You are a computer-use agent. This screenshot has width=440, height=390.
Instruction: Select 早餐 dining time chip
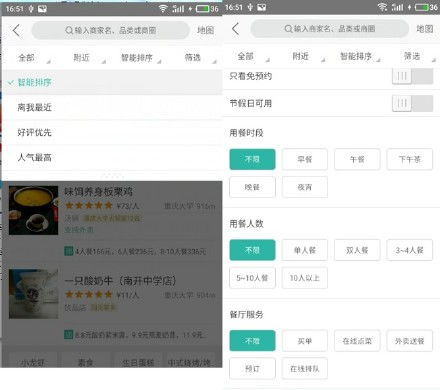point(305,159)
